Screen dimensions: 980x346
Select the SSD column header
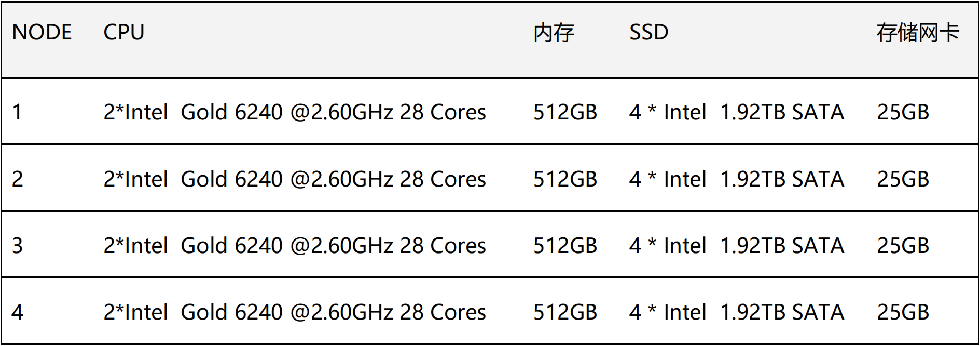click(649, 32)
